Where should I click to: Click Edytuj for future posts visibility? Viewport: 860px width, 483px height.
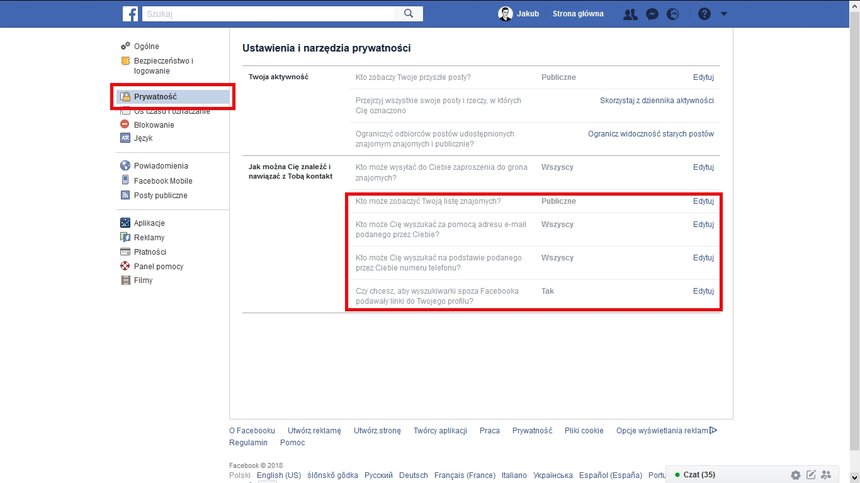703,77
